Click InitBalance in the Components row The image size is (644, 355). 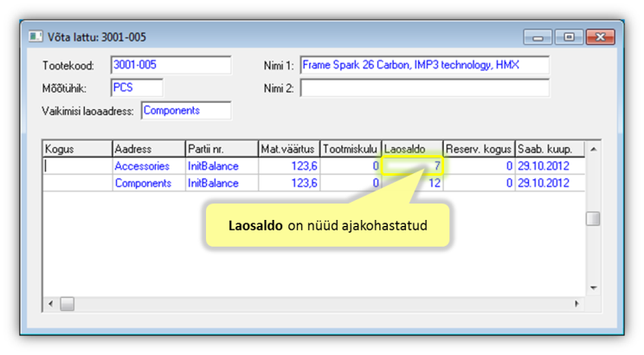222,183
